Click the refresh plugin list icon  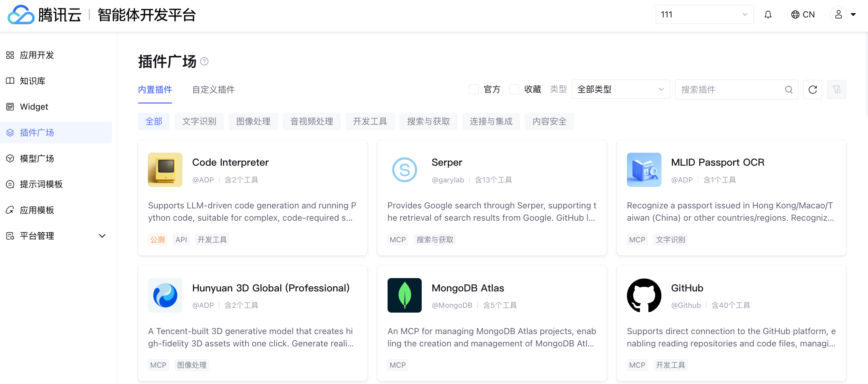813,90
